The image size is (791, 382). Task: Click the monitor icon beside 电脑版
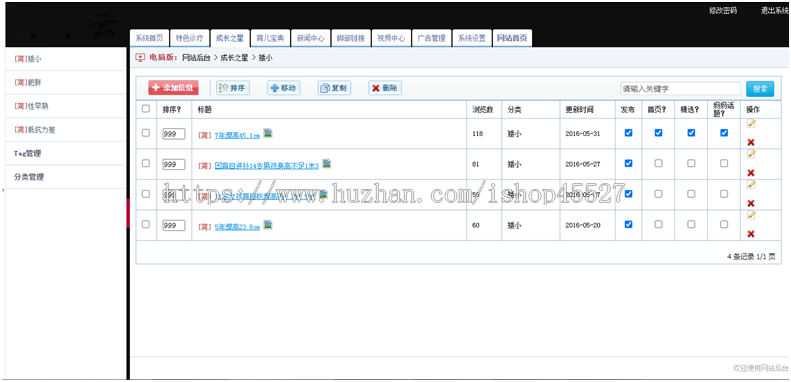(x=140, y=58)
